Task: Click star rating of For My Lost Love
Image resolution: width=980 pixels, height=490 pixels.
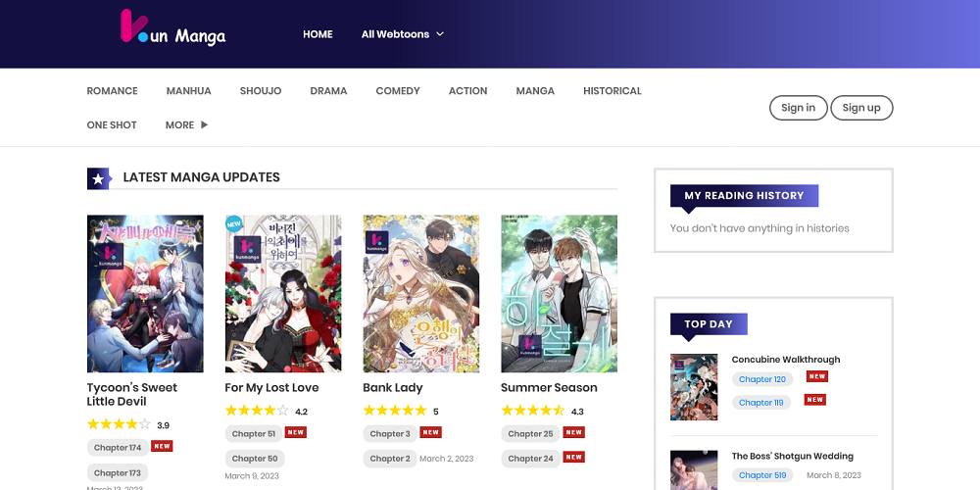Action: pos(257,411)
